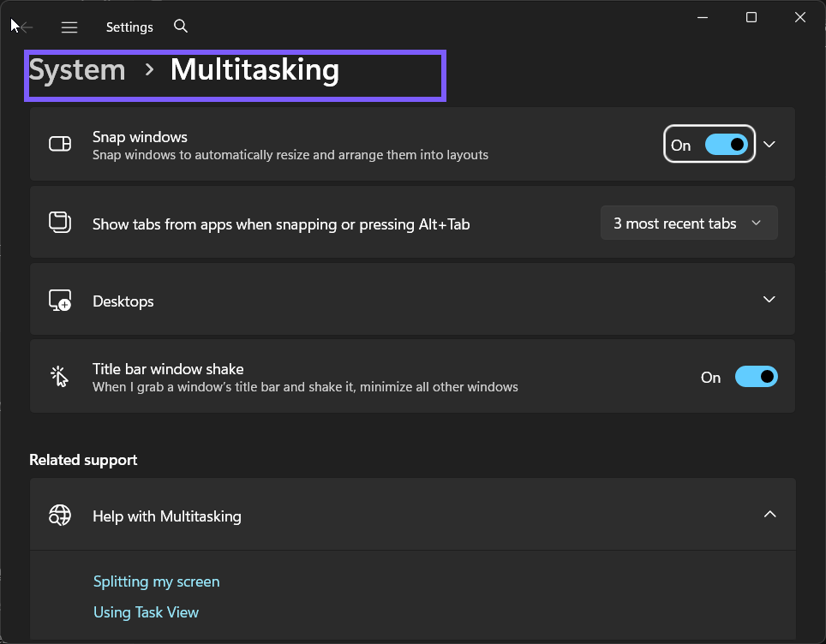This screenshot has width=826, height=644.
Task: Close the Settings window
Action: (799, 17)
